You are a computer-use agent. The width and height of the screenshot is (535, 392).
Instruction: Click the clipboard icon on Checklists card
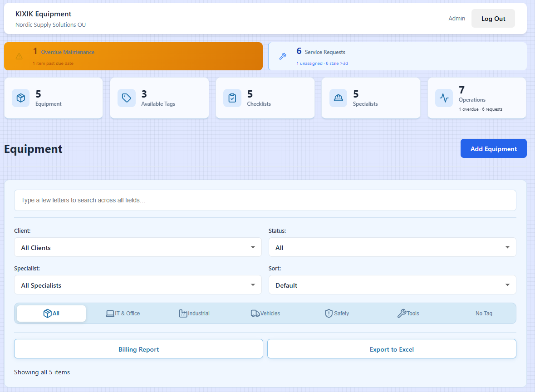pos(232,98)
